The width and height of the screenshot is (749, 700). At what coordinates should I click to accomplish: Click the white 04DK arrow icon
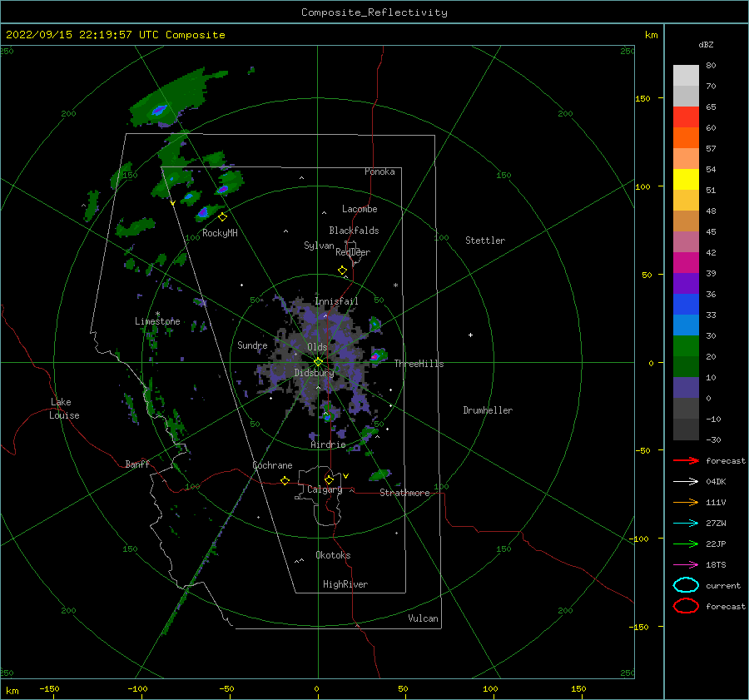click(686, 482)
